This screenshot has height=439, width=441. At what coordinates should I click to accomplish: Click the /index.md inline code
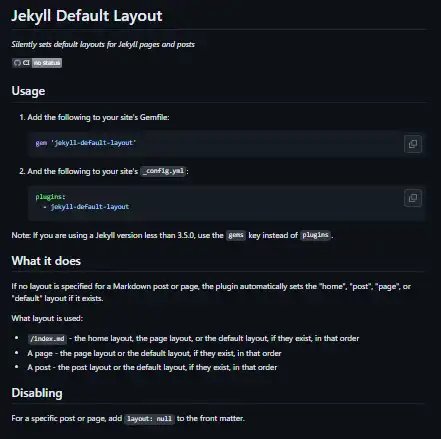47,339
